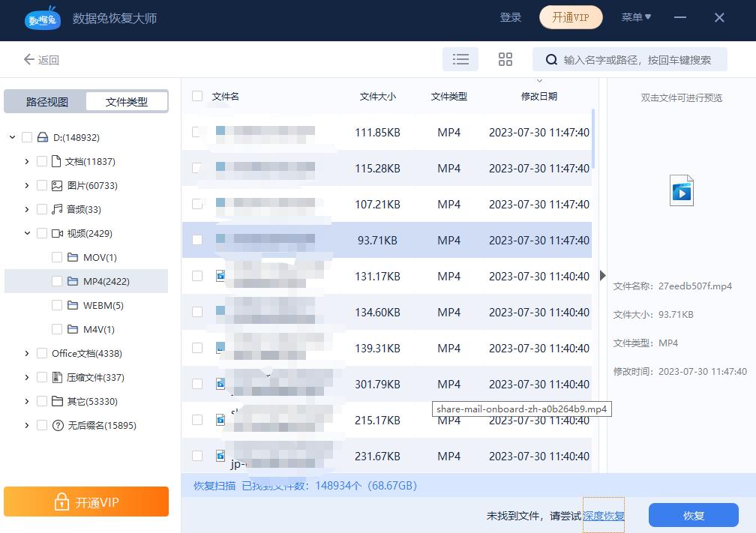Check the 视频(2429) checkbox in the sidebar
756x533 pixels.
pyautogui.click(x=42, y=233)
